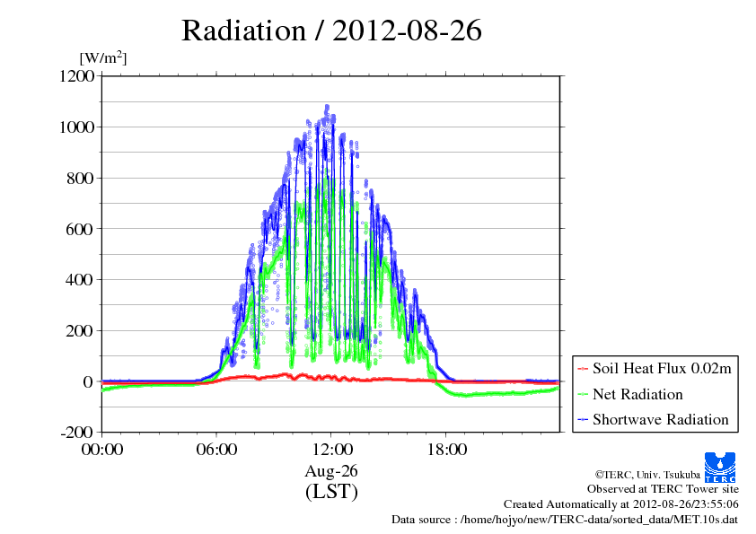The height and width of the screenshot is (534, 756).
Task: Click the '©TERC, Univ. Tsukuba' credit text
Action: pyautogui.click(x=647, y=475)
